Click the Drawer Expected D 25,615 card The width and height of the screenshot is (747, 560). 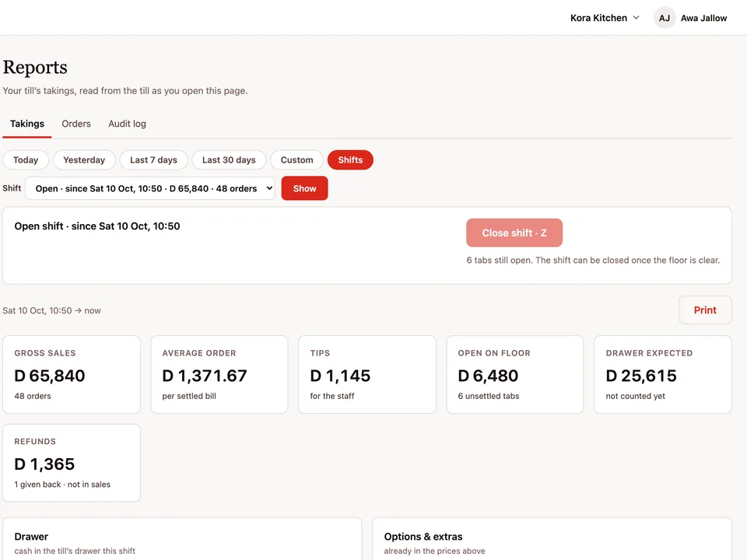coord(663,374)
